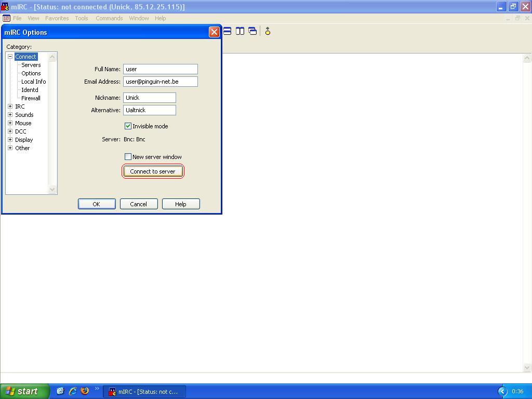Open the Favorites menu

click(57, 18)
